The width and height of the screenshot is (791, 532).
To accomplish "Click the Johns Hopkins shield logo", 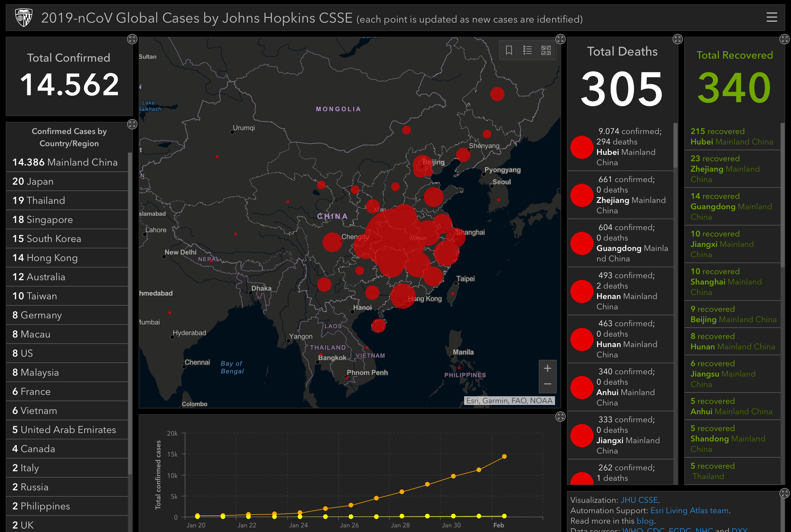I will click(x=24, y=17).
